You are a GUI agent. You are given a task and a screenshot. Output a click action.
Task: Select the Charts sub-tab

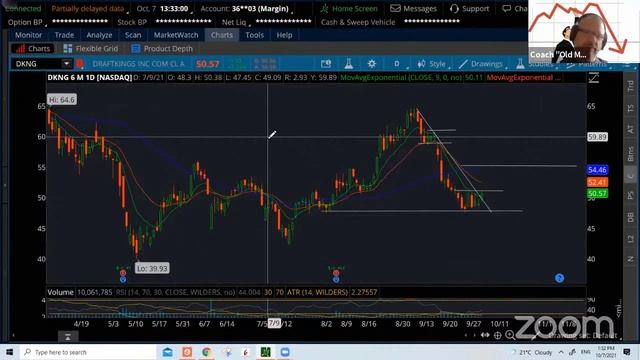click(x=32, y=49)
